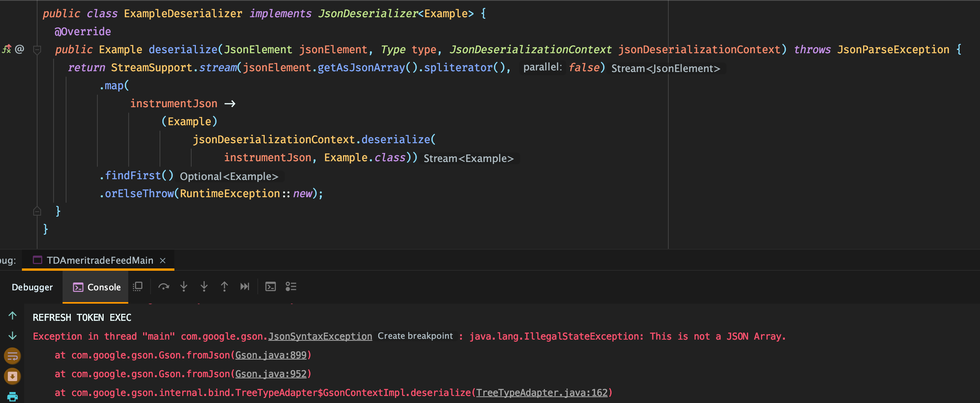Switch to the Debugger tab

pyautogui.click(x=32, y=287)
